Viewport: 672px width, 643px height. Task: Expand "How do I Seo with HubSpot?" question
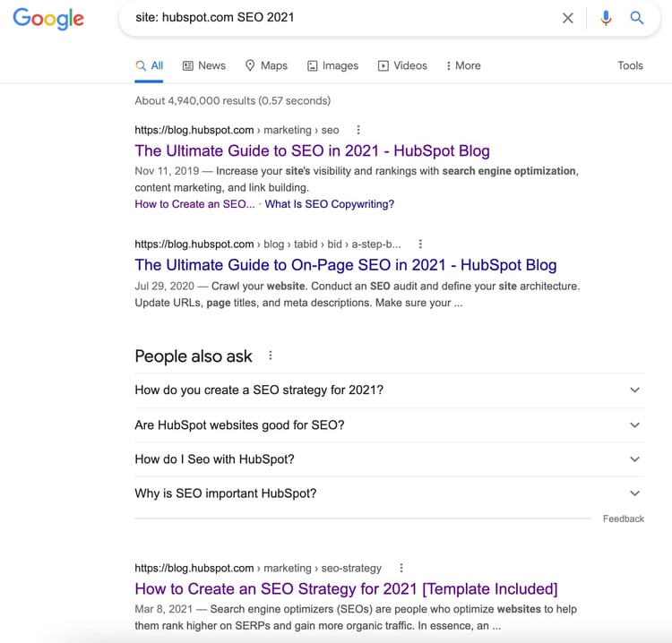(634, 459)
